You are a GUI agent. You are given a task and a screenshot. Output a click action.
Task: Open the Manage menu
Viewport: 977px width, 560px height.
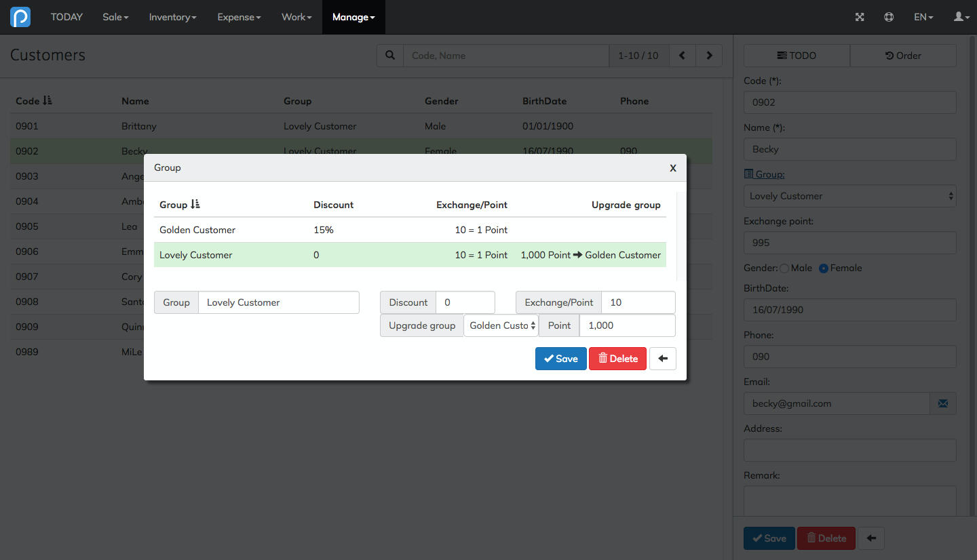tap(353, 16)
